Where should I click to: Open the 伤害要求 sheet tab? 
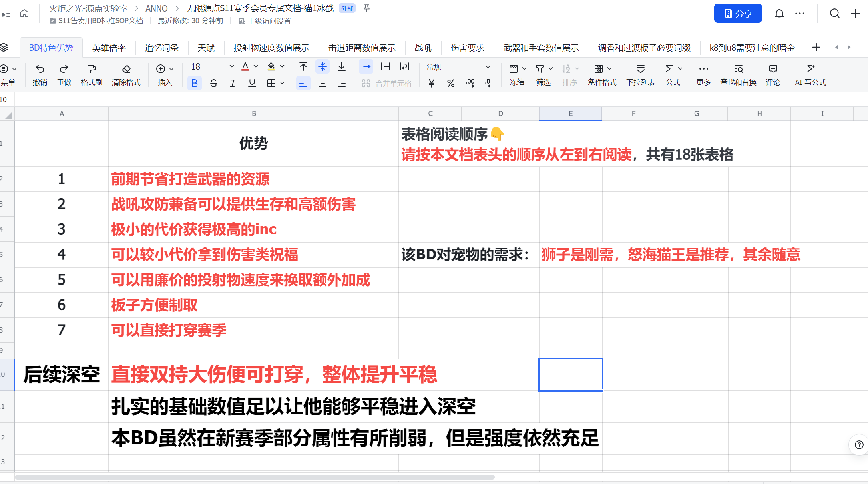pos(467,48)
